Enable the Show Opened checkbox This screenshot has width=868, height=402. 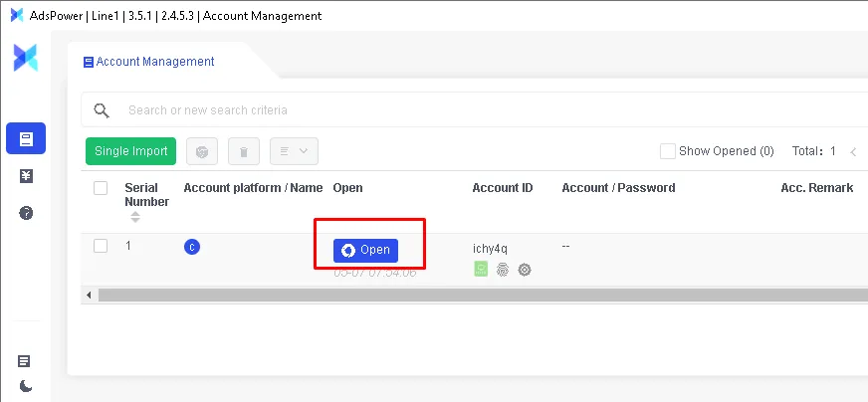coord(668,151)
